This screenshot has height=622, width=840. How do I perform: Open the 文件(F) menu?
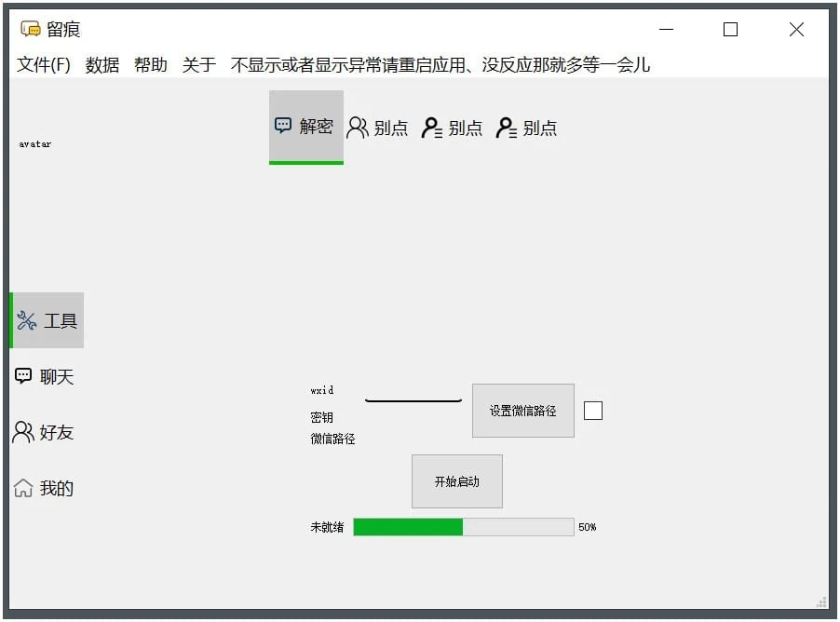44,65
